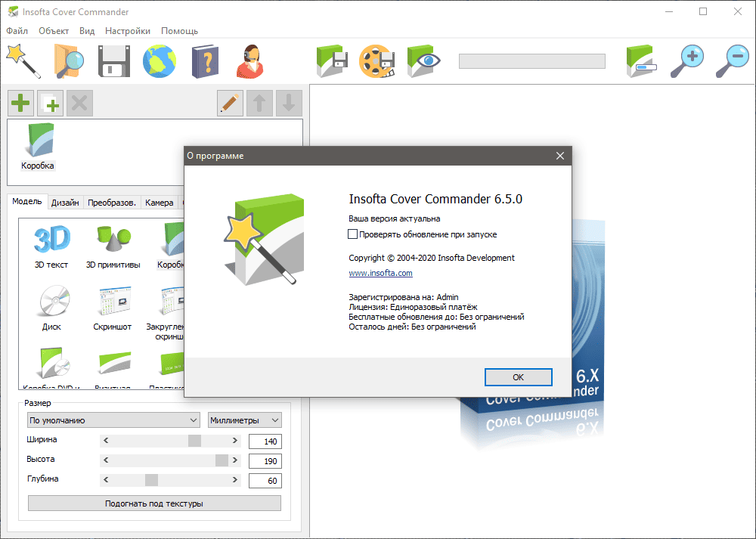Choose the Диск model
Screen dimensions: 756x539
pos(51,308)
